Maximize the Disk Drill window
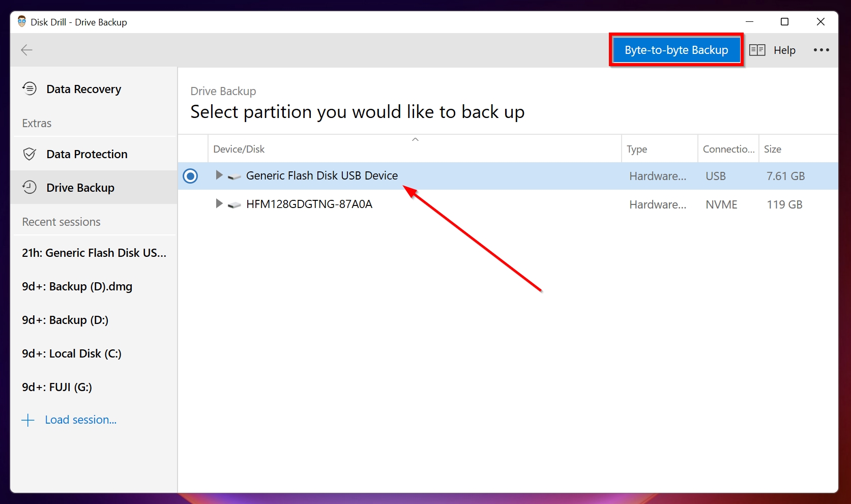The image size is (851, 504). [x=784, y=22]
